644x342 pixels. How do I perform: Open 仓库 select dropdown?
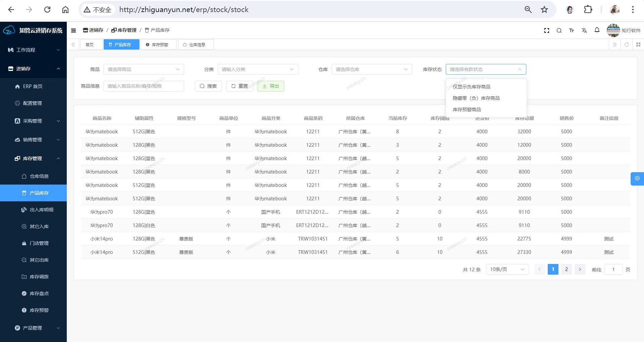tap(372, 69)
